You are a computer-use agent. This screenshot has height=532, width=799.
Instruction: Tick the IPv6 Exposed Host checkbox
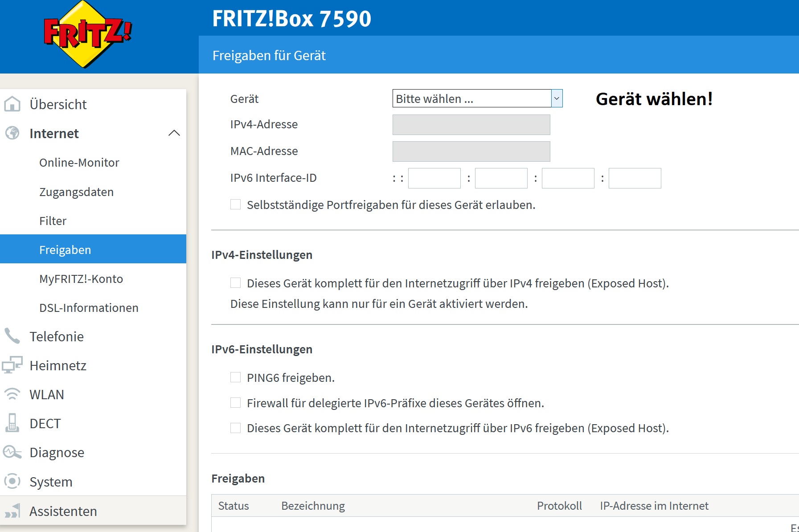[235, 428]
